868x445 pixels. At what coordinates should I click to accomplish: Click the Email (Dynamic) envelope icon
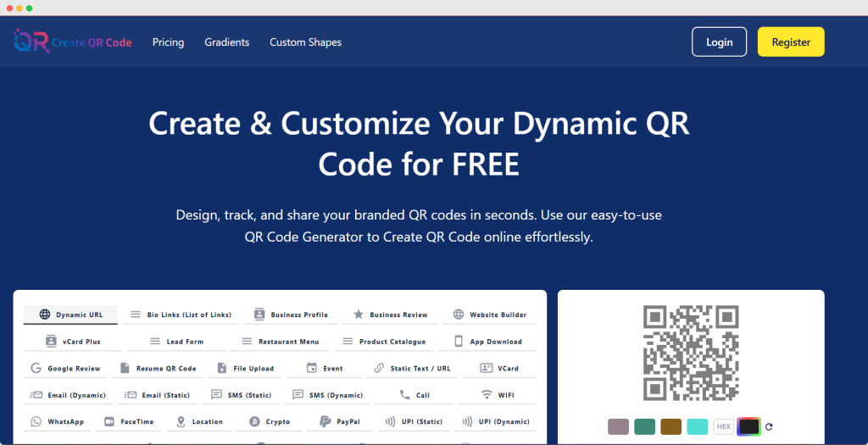pos(36,395)
